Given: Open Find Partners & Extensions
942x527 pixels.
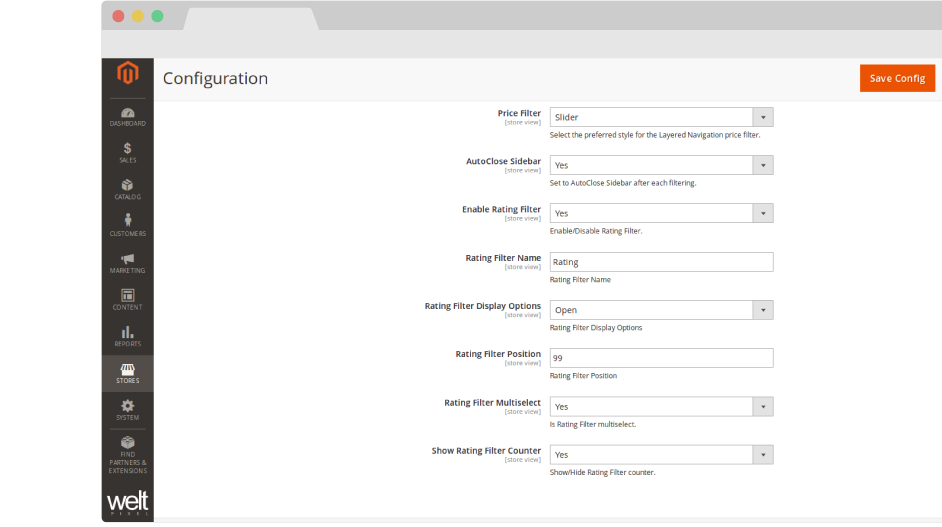Looking at the screenshot, I should point(127,453).
